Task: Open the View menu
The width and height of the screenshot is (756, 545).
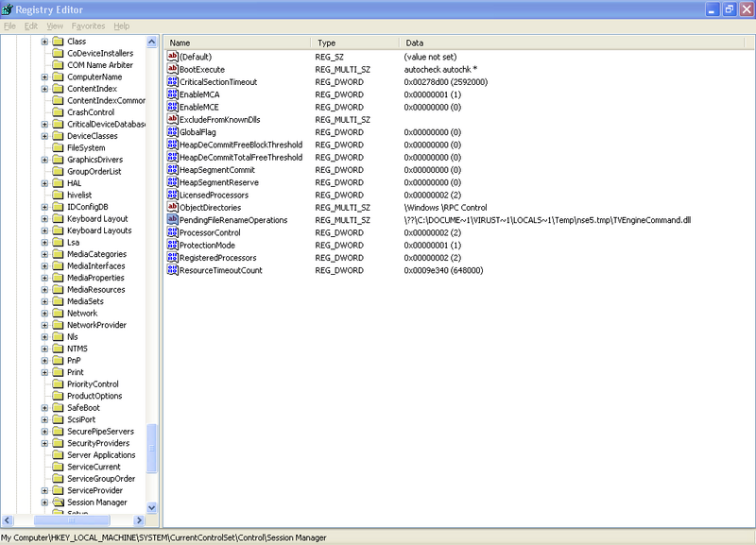Action: point(55,26)
